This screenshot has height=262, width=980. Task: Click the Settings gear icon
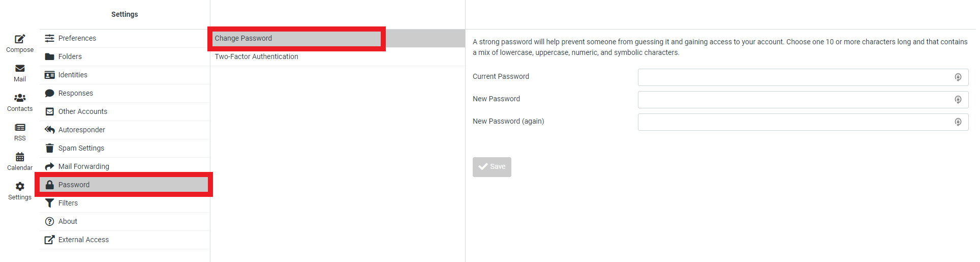(20, 186)
